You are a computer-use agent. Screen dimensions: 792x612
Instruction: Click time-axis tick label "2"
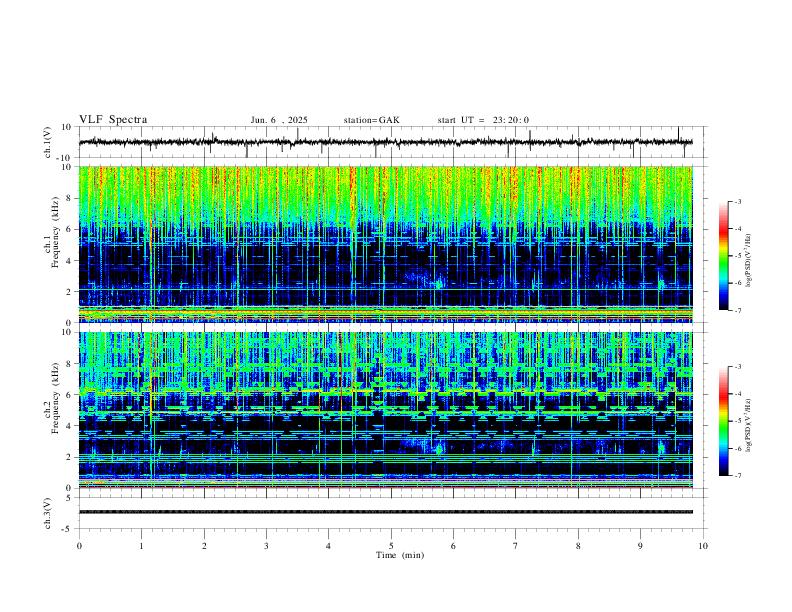click(204, 546)
